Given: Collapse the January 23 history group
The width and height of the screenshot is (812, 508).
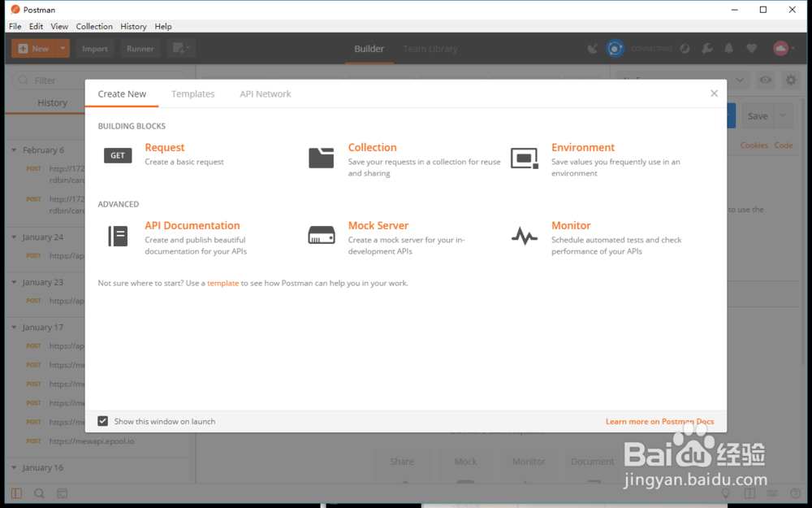Looking at the screenshot, I should (x=14, y=282).
